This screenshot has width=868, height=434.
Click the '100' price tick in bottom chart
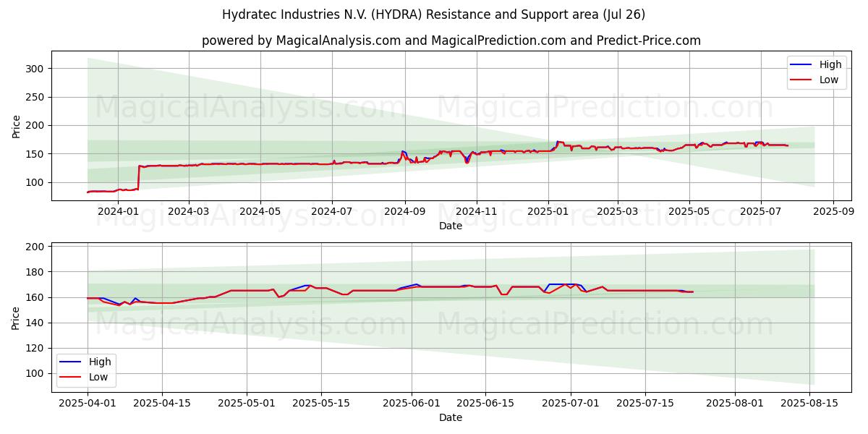tap(36, 373)
